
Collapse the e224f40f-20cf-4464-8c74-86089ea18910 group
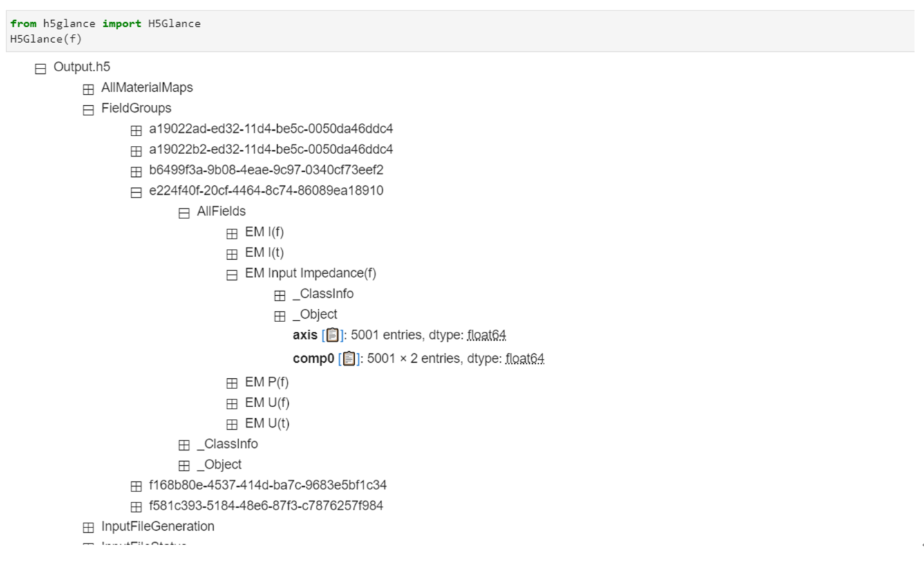point(136,192)
